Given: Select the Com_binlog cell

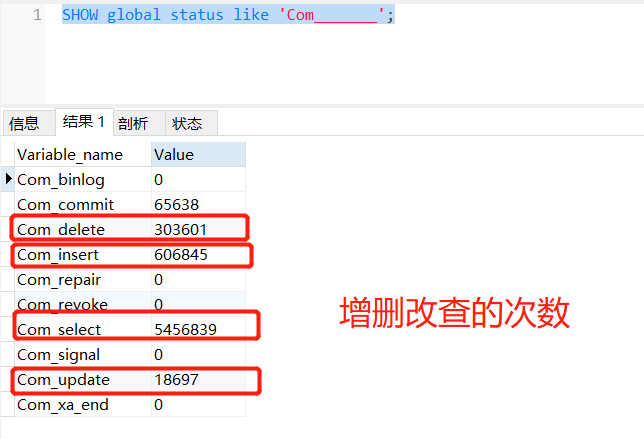Looking at the screenshot, I should [83, 179].
